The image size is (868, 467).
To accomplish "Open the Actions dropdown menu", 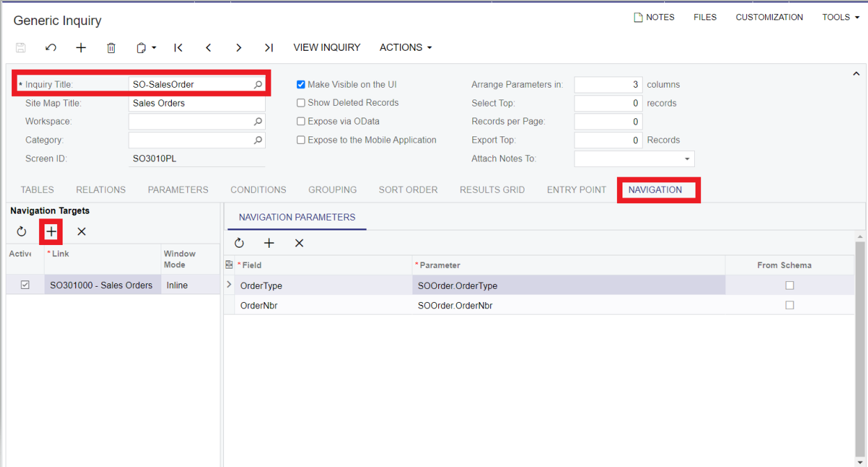I will click(x=405, y=47).
